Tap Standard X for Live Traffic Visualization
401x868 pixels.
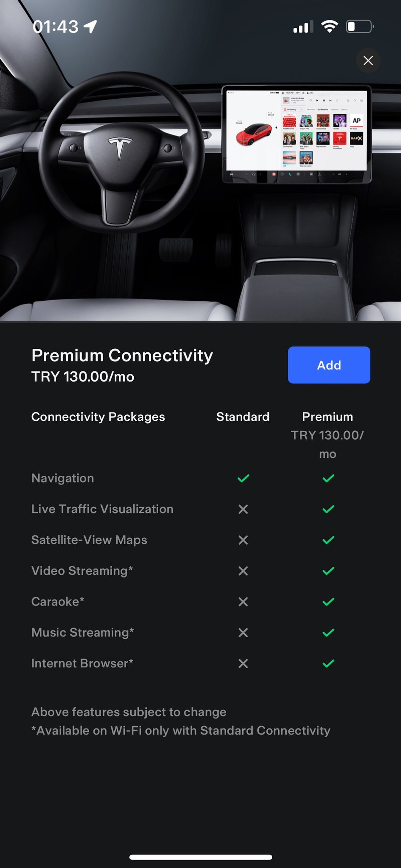coord(243,509)
